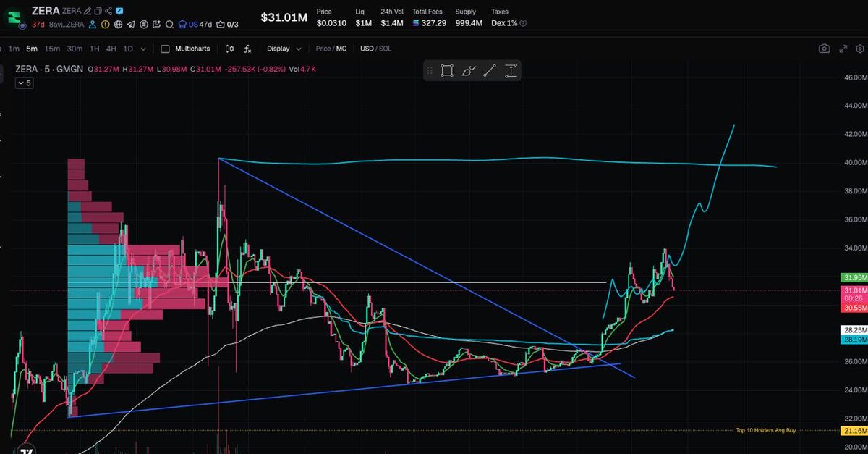Switch chart to MC mode
This screenshot has height=454, width=868.
click(341, 49)
